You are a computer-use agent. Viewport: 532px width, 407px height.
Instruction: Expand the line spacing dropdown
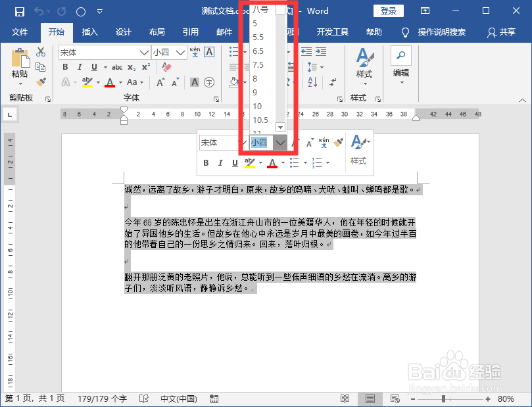pyautogui.click(x=322, y=66)
